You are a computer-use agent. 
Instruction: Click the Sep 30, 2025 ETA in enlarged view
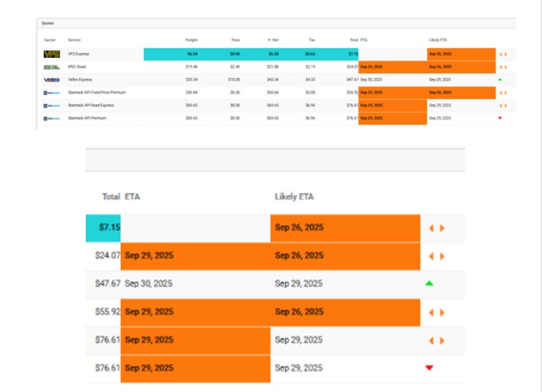point(149,284)
